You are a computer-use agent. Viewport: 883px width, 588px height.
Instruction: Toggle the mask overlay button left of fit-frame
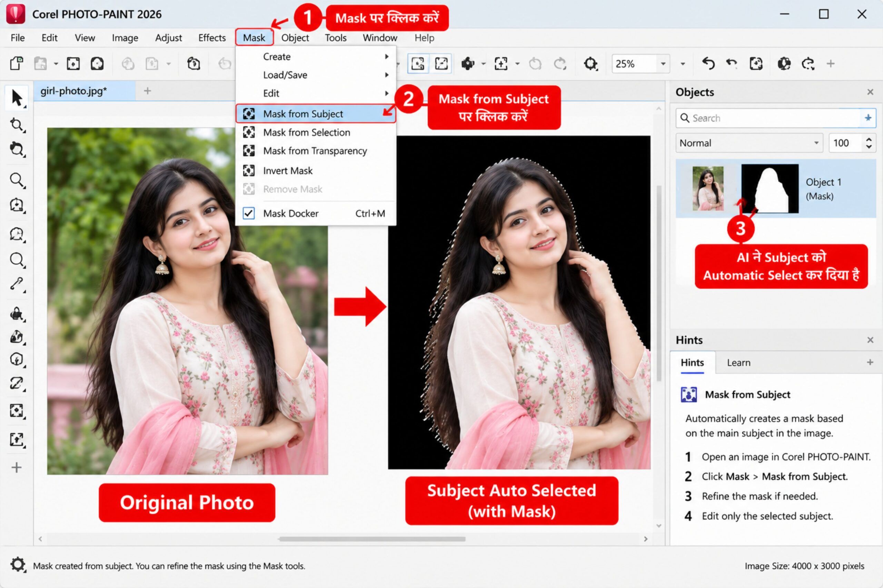(x=418, y=63)
